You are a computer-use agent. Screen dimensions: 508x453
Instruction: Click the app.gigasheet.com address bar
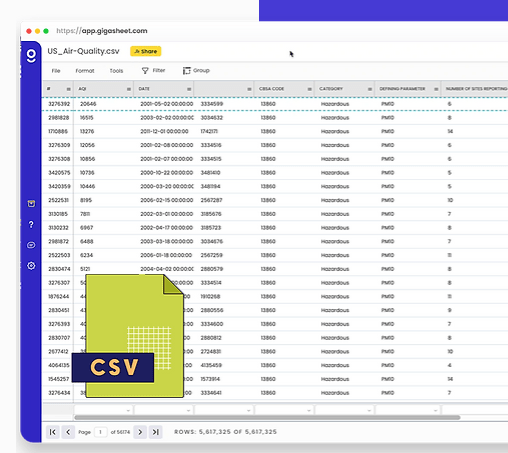click(x=102, y=31)
